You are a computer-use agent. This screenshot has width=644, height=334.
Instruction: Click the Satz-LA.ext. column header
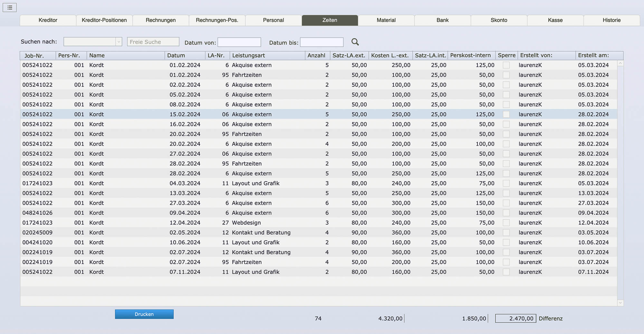(349, 55)
